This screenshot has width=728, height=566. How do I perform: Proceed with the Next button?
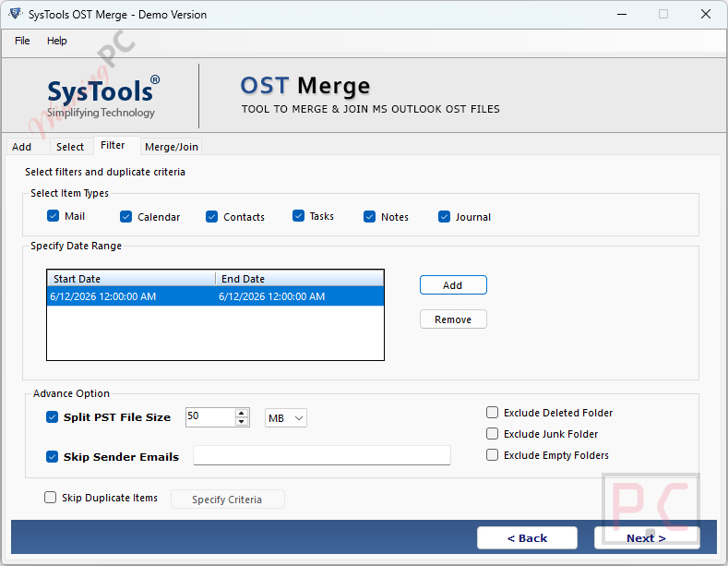[x=647, y=538]
